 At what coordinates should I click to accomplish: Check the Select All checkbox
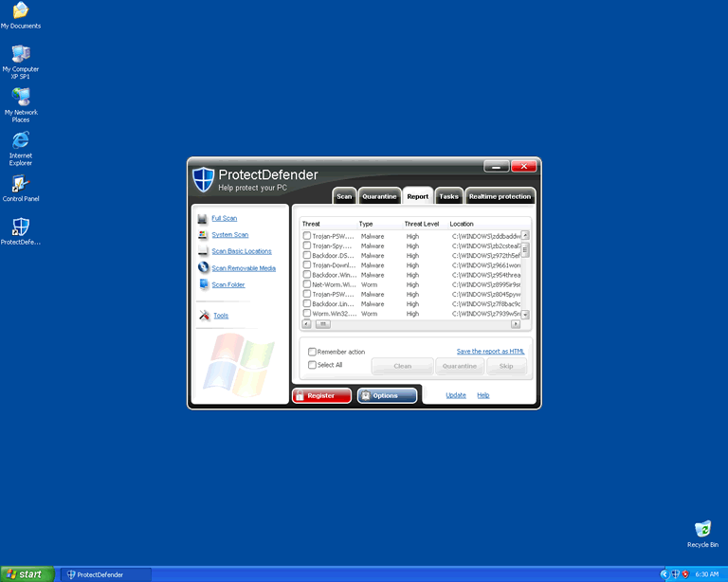pyautogui.click(x=313, y=365)
